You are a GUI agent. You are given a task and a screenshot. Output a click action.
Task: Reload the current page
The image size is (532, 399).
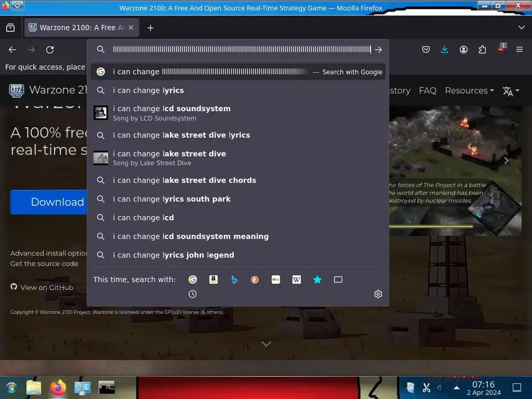coord(50,50)
